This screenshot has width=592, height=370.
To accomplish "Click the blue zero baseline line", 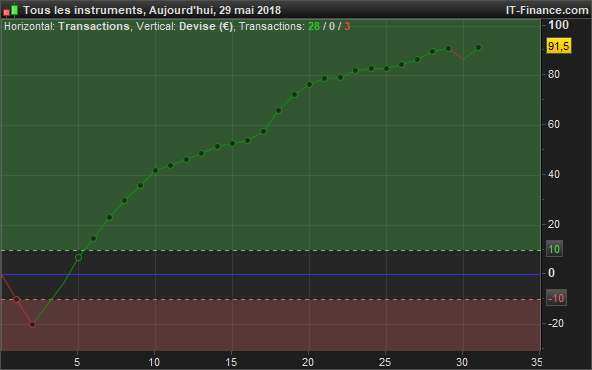I will tap(271, 274).
